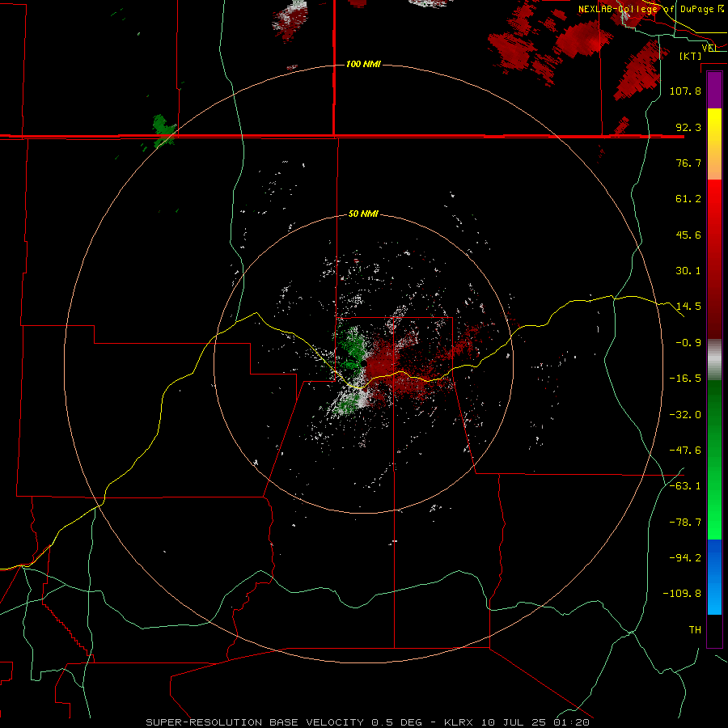Click the 30.1 value on the velocity scale
Viewport: 728px width, 728px height.
[x=688, y=271]
